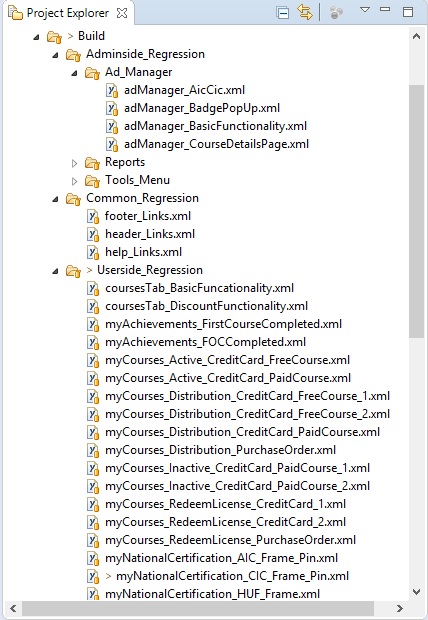Expand the Tools_Menu folder
This screenshot has height=620, width=428.
click(74, 181)
